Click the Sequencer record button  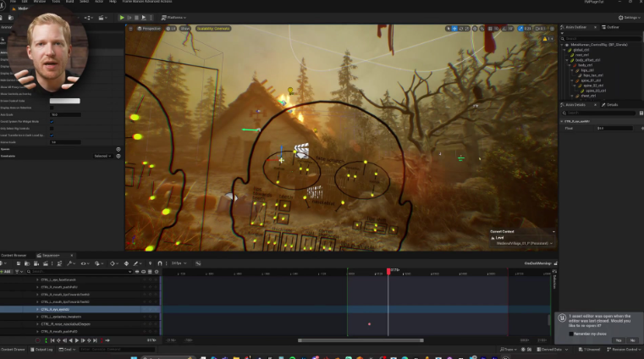(37, 340)
